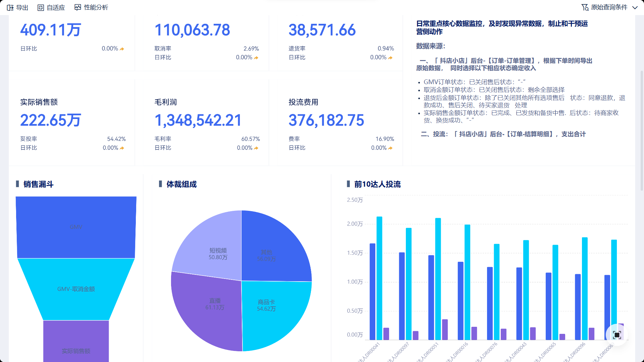
Task: Click the 导出 export icon
Action: click(x=10, y=7)
